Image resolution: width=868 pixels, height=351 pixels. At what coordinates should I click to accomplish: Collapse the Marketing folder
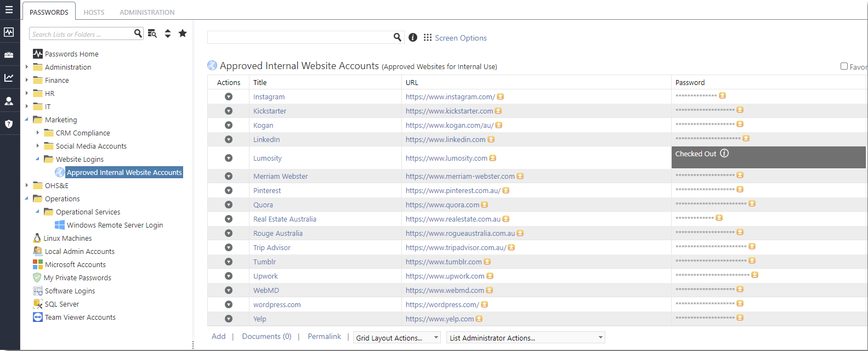coord(27,120)
